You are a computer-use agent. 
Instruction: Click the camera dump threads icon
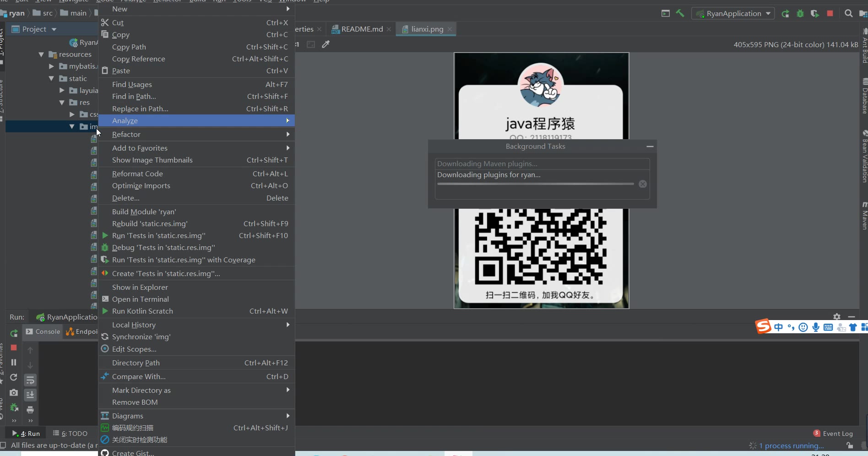(14, 392)
